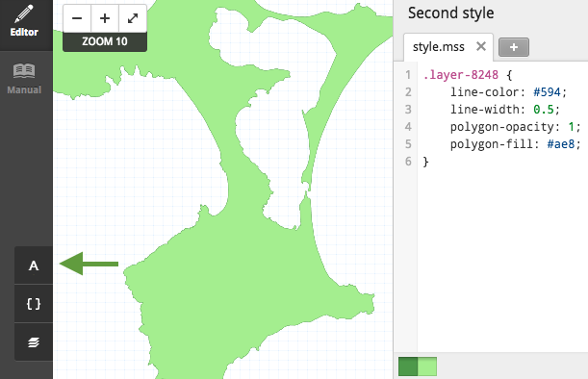Image resolution: width=588 pixels, height=379 pixels.
Task: Click line number 4 in gutter
Action: (x=408, y=127)
